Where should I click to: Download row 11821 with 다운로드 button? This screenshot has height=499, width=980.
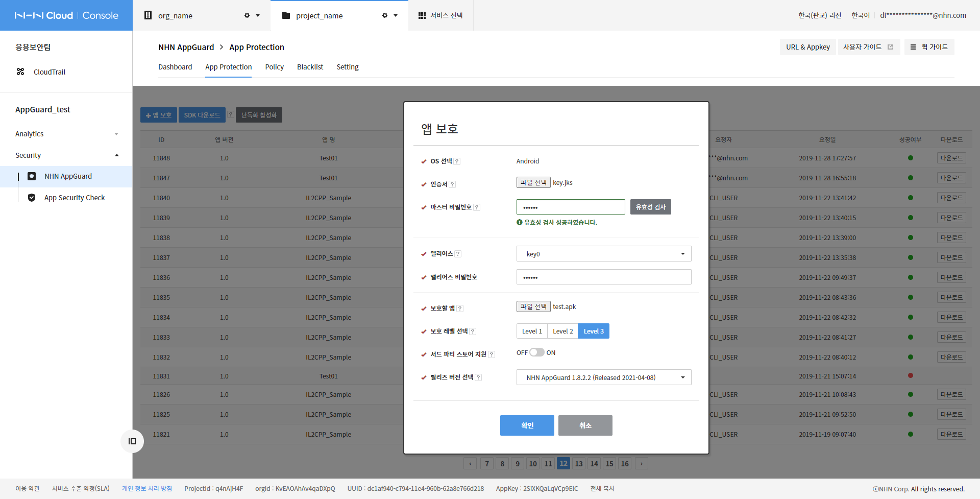point(951,434)
